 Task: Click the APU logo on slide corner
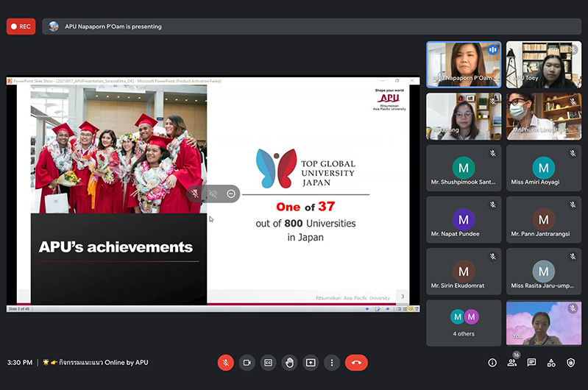(389, 100)
